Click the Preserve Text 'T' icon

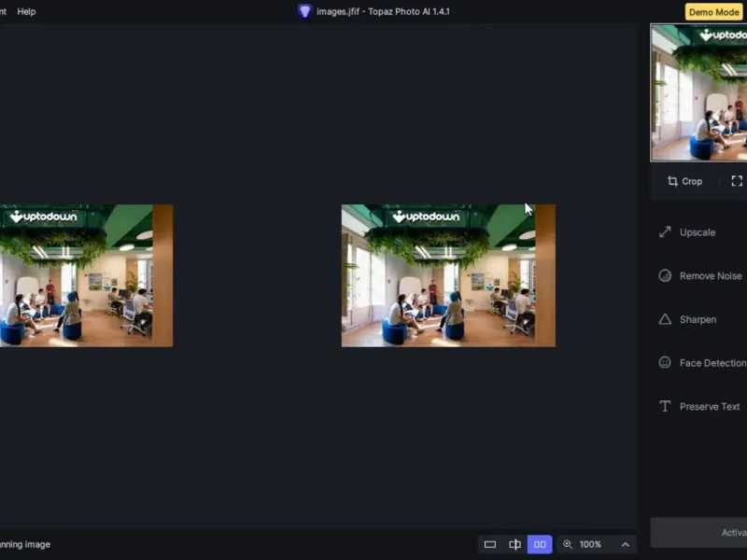point(665,407)
